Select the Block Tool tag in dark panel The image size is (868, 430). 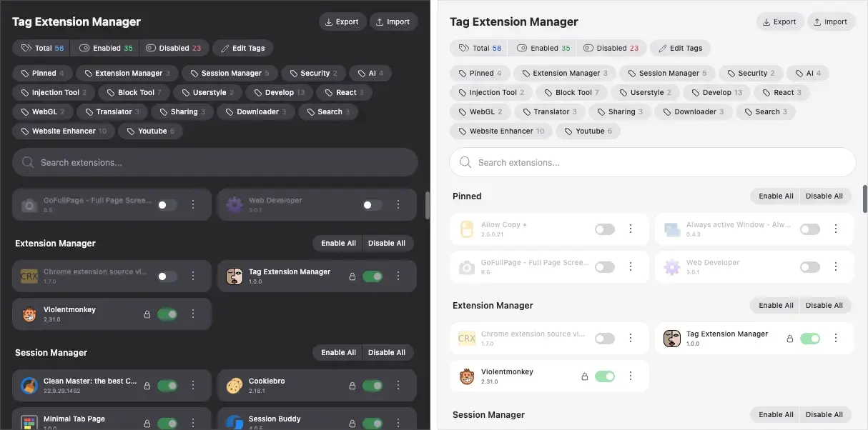pos(135,92)
